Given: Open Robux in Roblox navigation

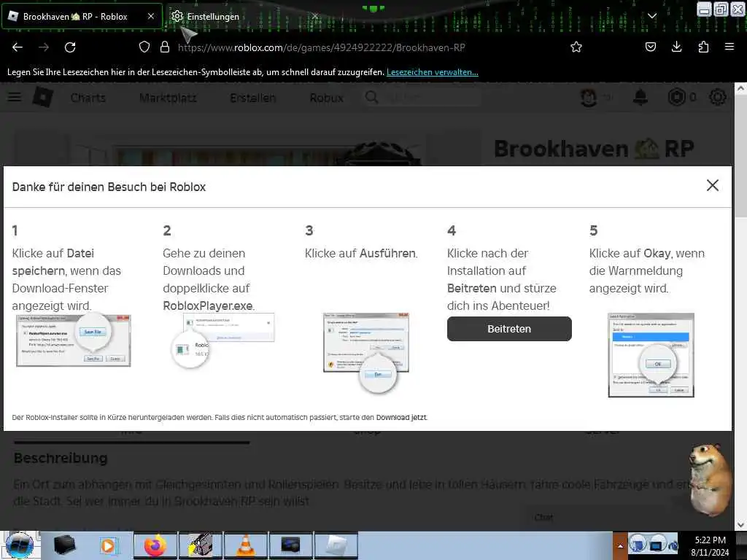Looking at the screenshot, I should tap(326, 98).
